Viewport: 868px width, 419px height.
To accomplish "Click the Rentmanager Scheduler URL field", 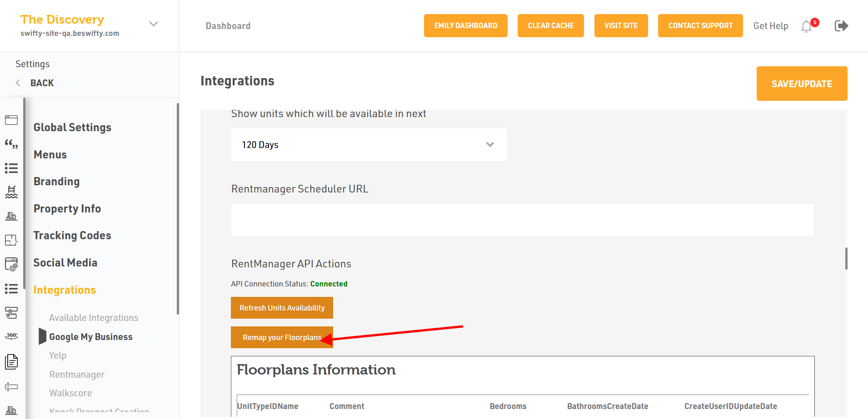I will [522, 220].
